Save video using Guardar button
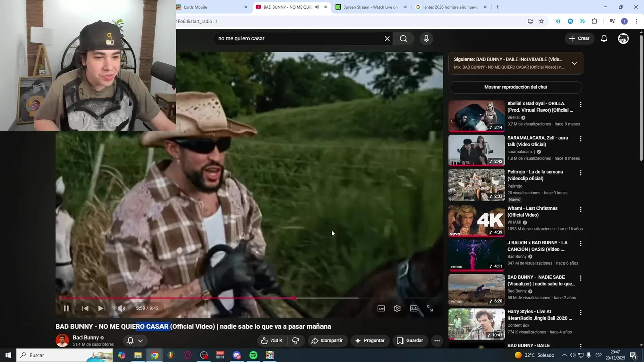The image size is (644, 362). pyautogui.click(x=410, y=341)
